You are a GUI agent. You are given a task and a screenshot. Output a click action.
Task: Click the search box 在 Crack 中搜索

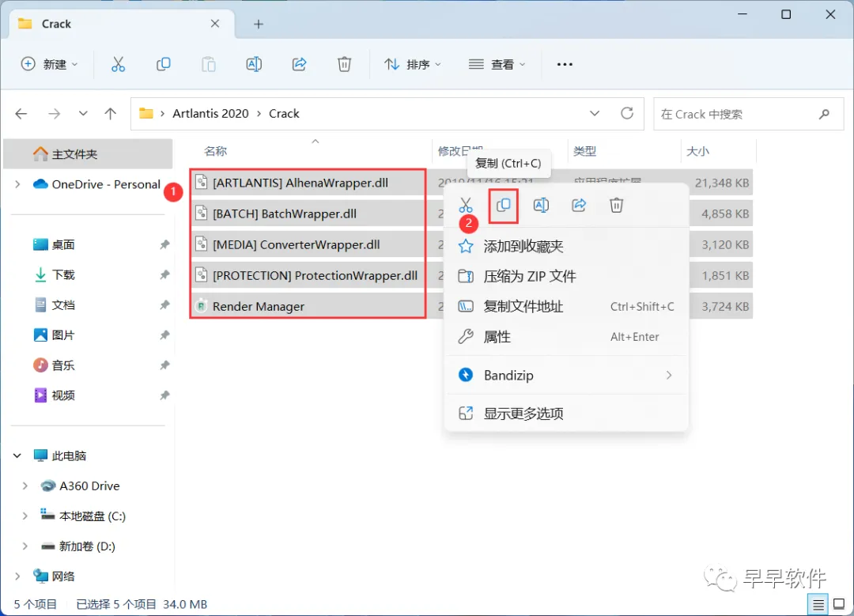pos(748,114)
